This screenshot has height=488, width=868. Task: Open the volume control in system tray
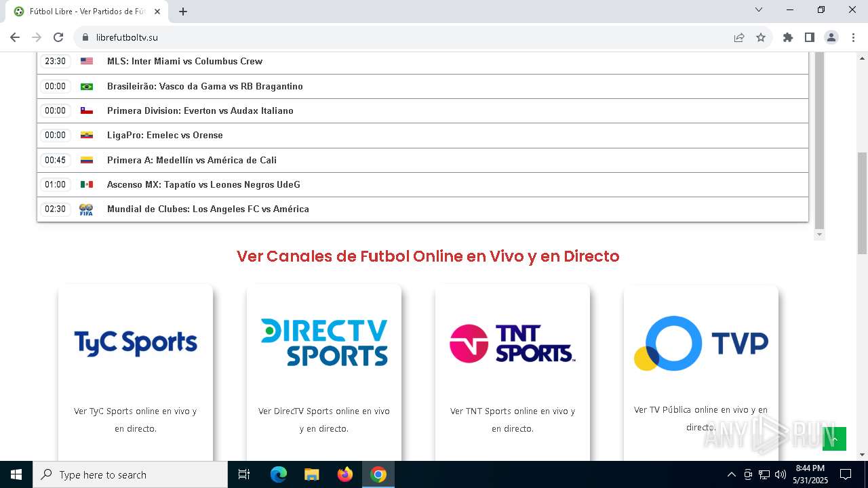pos(781,474)
